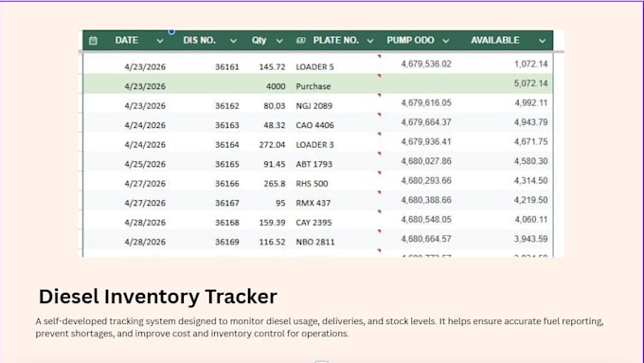644x363 pixels.
Task: Click pump odometer value 4,679,536.02
Action: [x=426, y=64]
